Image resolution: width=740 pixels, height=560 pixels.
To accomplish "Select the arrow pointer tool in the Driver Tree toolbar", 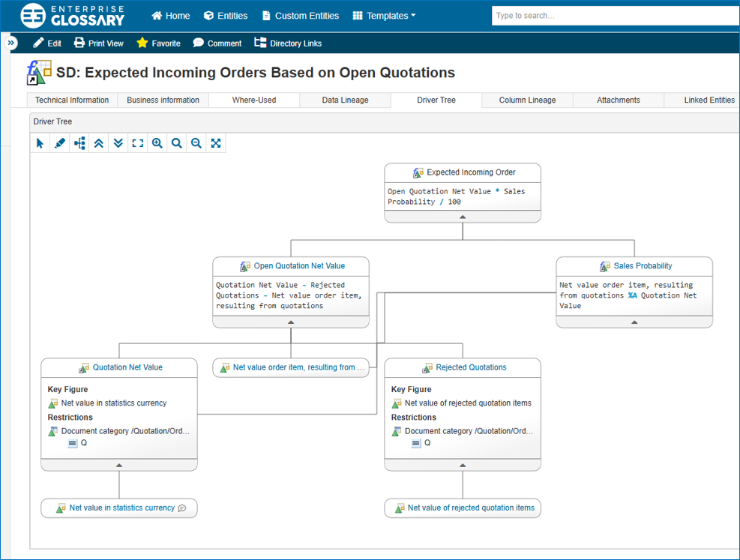I will (x=40, y=142).
